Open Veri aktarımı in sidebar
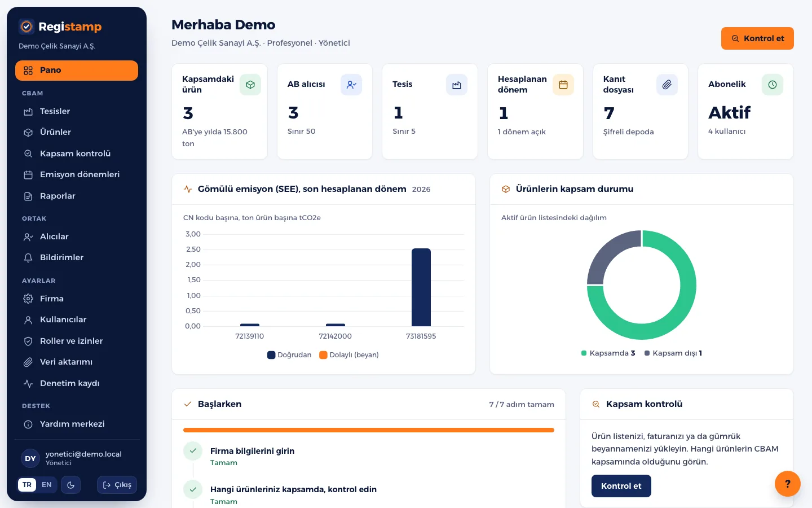 coord(77,362)
